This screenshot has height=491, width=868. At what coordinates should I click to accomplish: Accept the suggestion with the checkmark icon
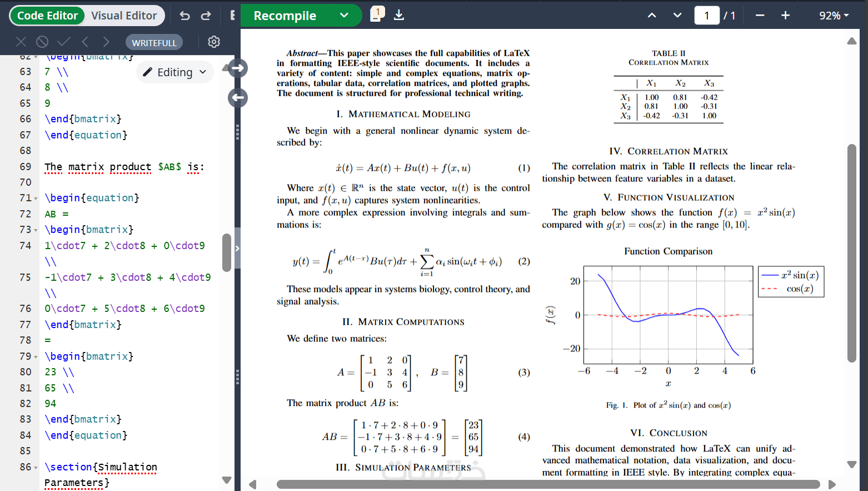click(64, 42)
